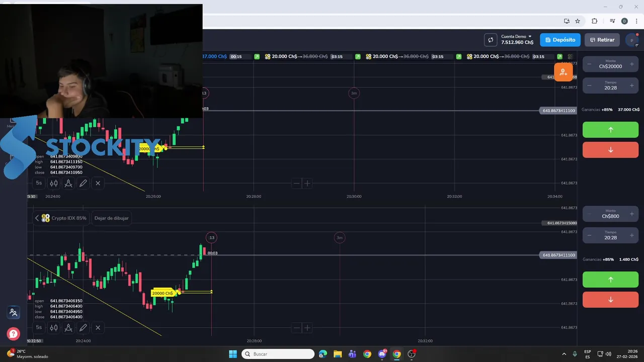Select the pencil drawing tool on the upper chart

tap(83, 183)
